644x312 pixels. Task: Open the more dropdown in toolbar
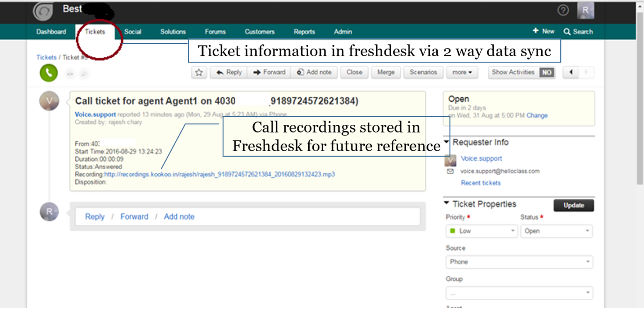pyautogui.click(x=462, y=72)
